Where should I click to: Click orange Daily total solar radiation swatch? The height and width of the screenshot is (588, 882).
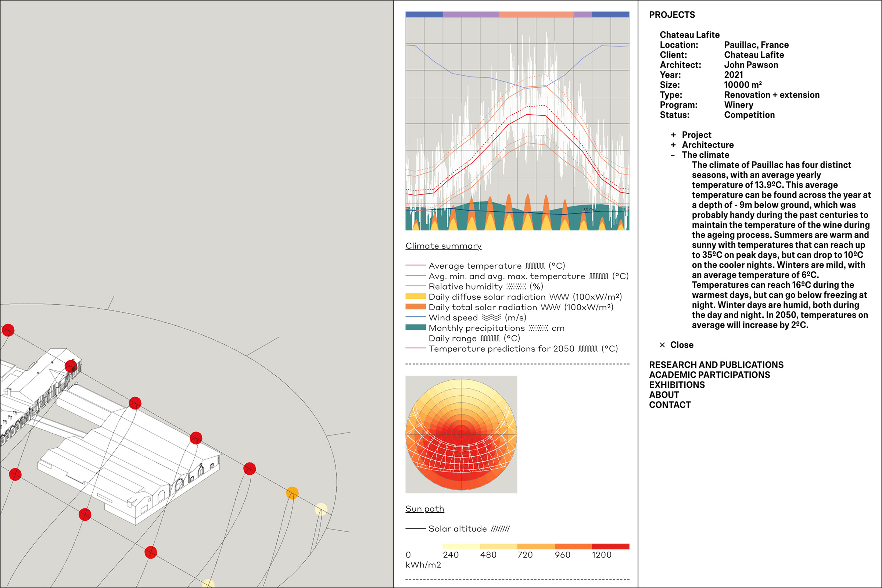click(416, 306)
